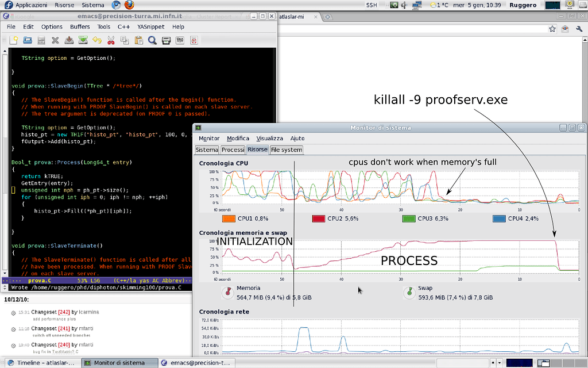Click the new file icon in Emacs toolbar
This screenshot has height=368, width=588.
coord(14,40)
